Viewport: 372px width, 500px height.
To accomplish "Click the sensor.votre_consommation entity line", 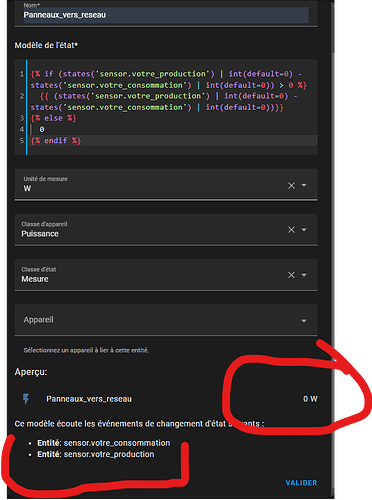I will (104, 443).
